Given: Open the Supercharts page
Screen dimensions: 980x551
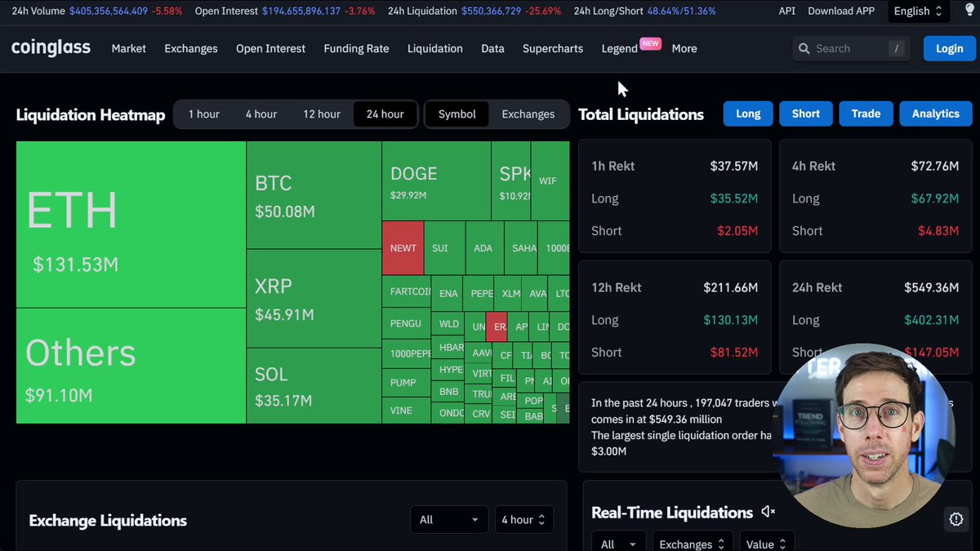Looking at the screenshot, I should [553, 49].
